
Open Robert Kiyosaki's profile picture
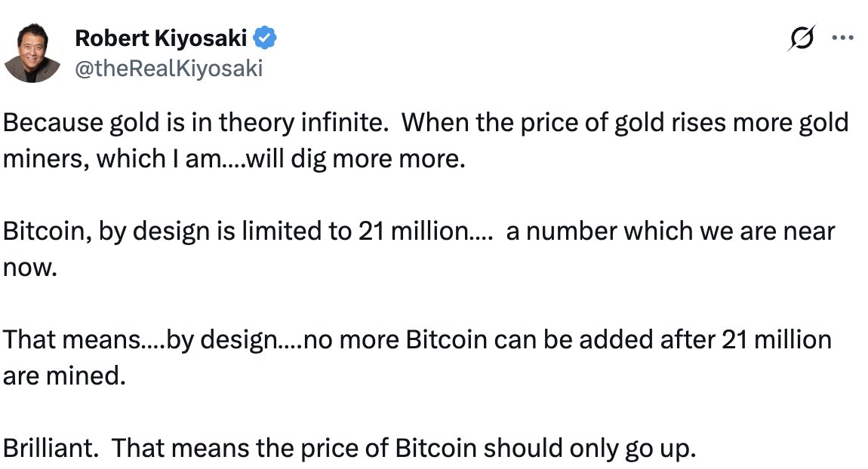[x=32, y=53]
